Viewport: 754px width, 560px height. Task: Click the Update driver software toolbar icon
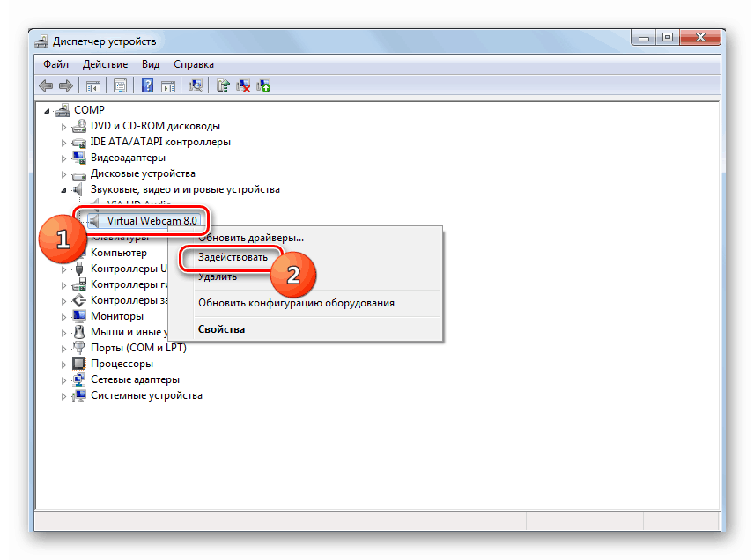224,85
